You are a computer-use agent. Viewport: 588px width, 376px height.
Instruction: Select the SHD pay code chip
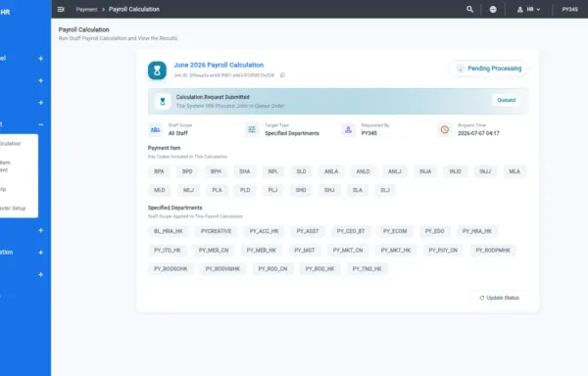pos(301,190)
